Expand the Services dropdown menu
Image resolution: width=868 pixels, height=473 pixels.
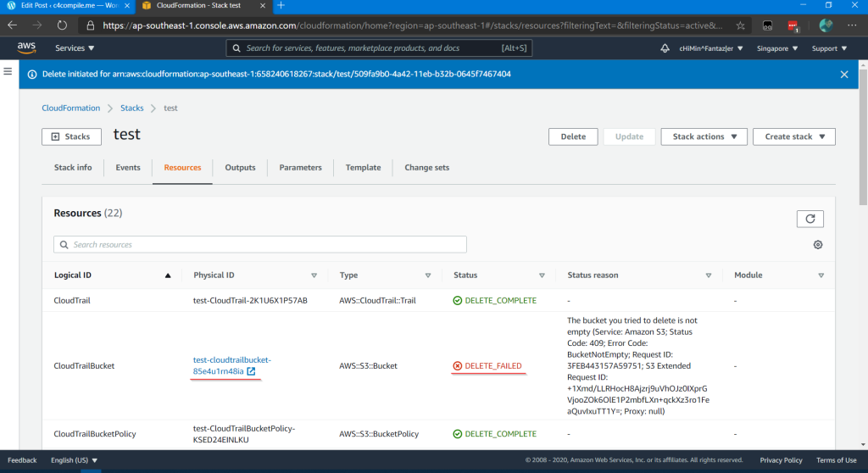74,48
